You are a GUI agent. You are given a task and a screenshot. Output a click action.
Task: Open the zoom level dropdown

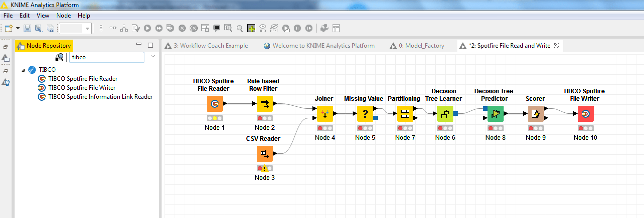(x=87, y=28)
